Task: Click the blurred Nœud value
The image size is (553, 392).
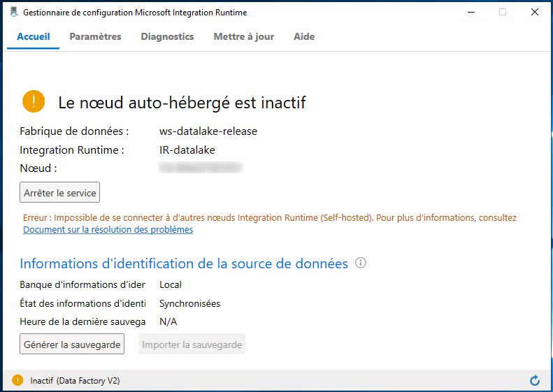Action: click(x=201, y=168)
